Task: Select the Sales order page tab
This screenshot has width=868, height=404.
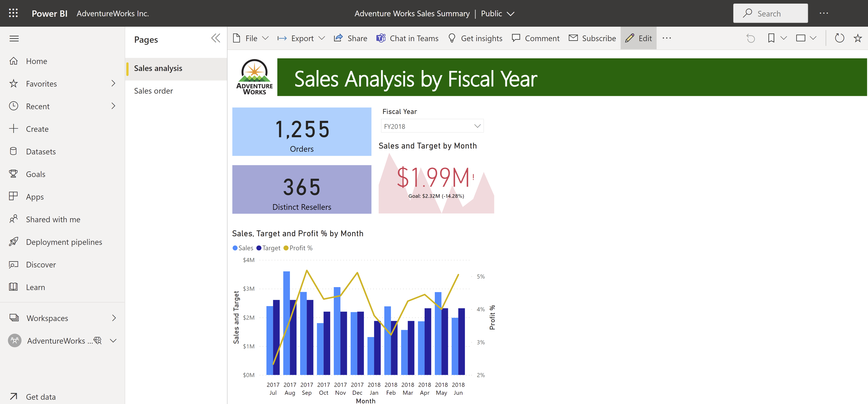Action: tap(153, 90)
